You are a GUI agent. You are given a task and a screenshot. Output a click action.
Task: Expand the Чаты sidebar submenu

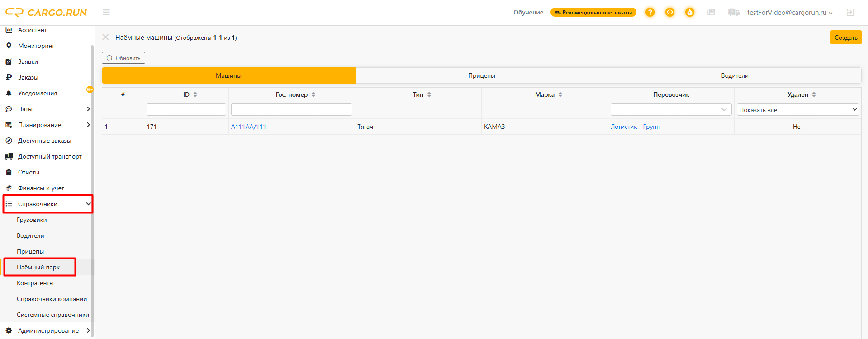coord(88,109)
